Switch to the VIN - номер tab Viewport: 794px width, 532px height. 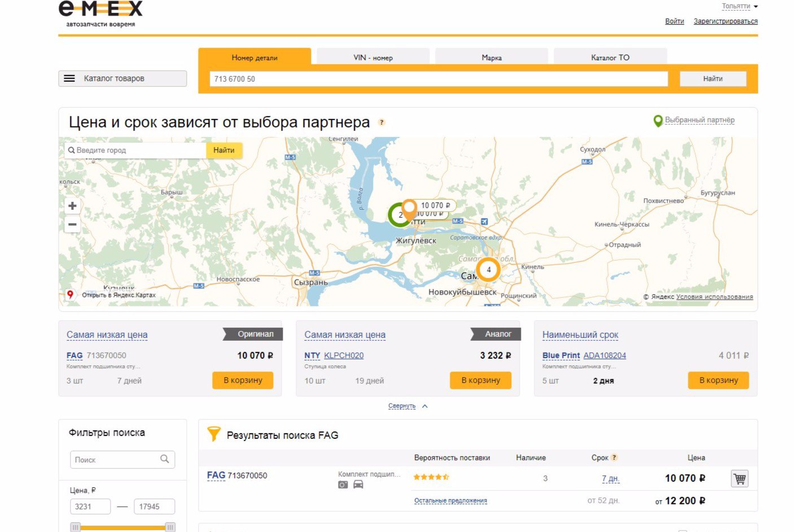coord(373,57)
